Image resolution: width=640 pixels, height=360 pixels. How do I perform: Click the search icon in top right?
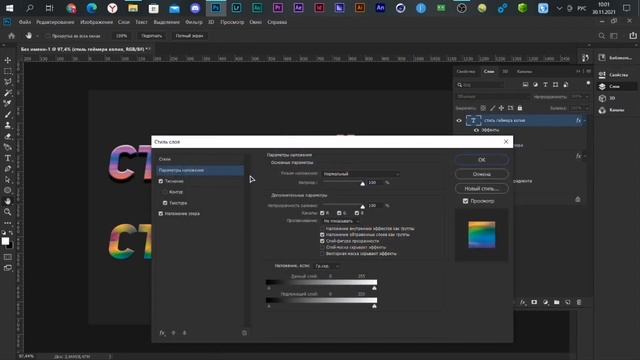(602, 36)
